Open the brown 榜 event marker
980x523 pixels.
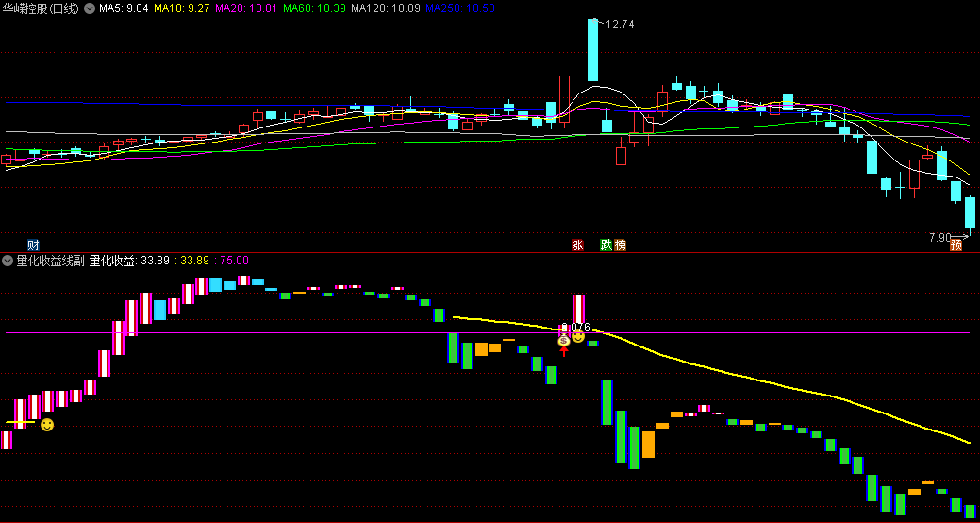tap(620, 245)
